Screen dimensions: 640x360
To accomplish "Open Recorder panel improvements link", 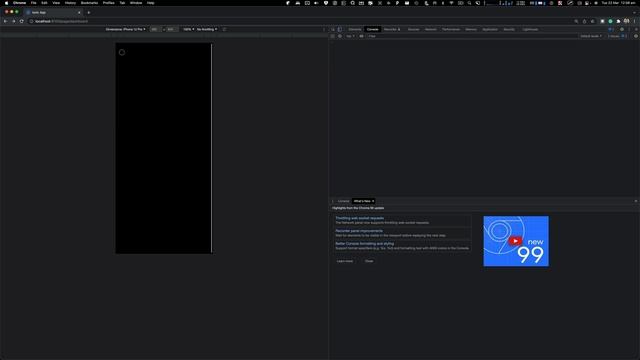I will click(x=359, y=231).
